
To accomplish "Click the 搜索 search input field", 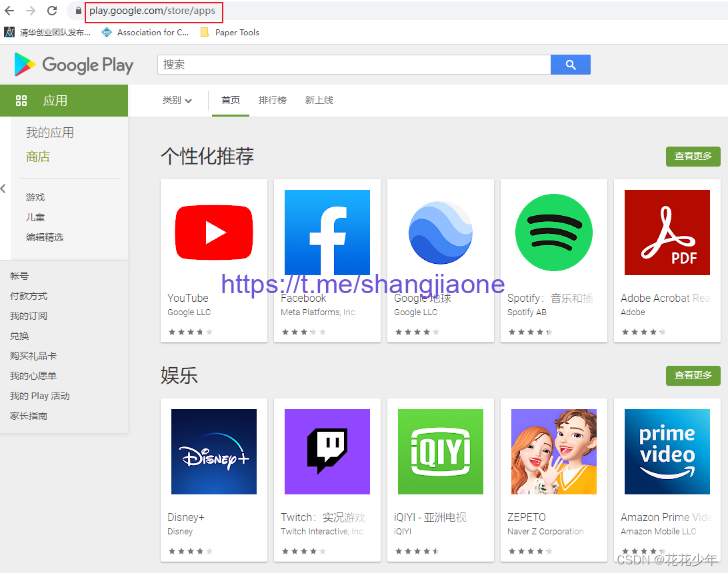I will 353,65.
